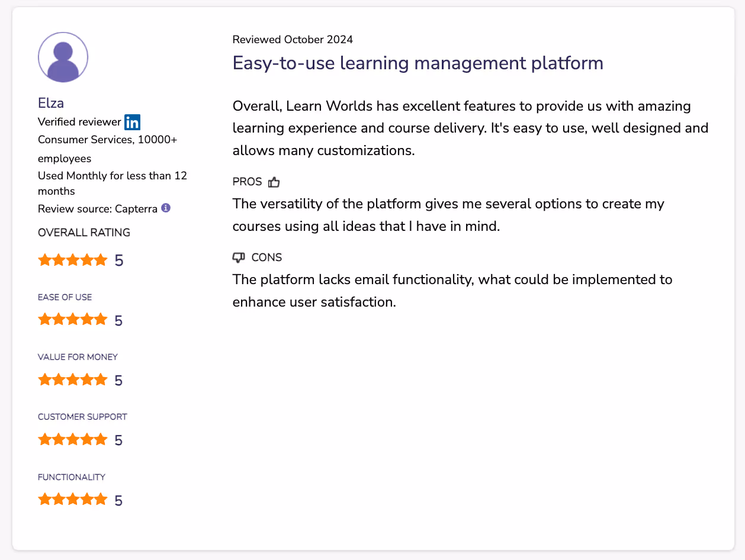Click Consumer Services, 10000+ employees text
745x560 pixels.
click(x=108, y=149)
